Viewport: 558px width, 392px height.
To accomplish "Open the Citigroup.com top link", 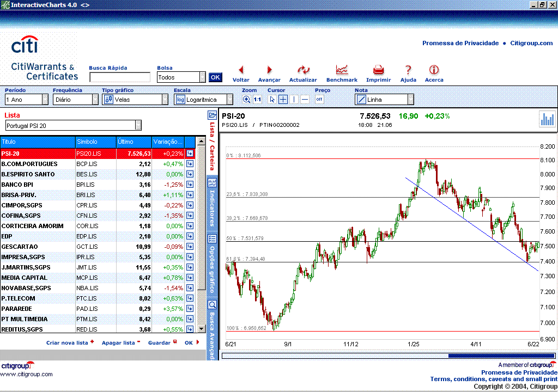I will pos(531,43).
